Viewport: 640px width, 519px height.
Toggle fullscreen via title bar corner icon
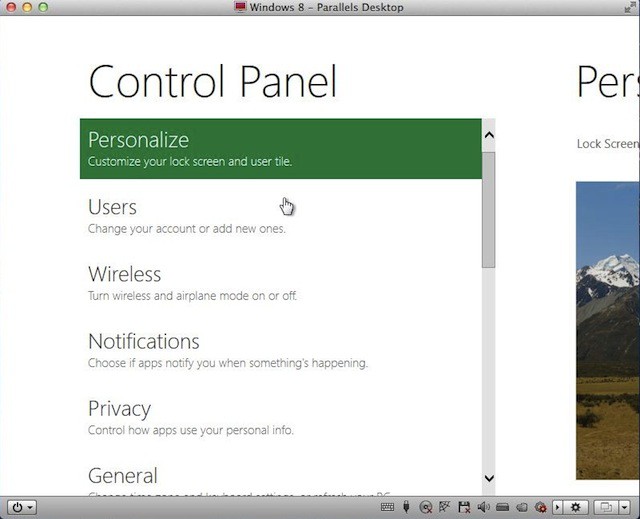pyautogui.click(x=629, y=7)
